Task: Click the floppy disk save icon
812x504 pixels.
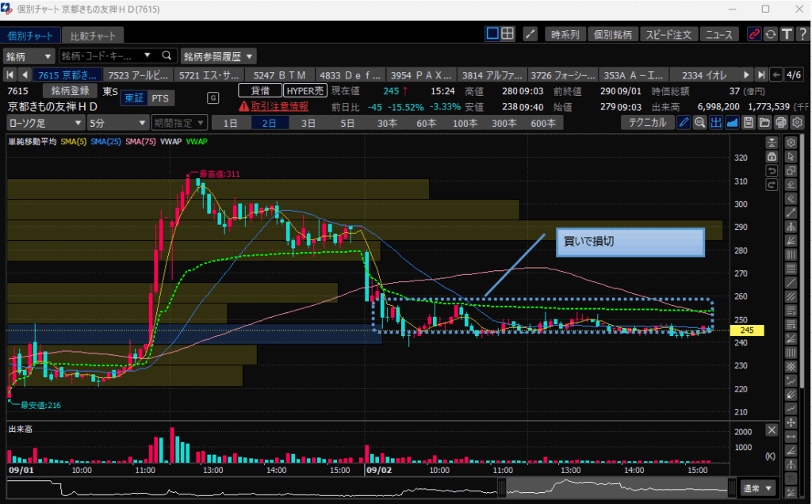Action: tap(749, 123)
